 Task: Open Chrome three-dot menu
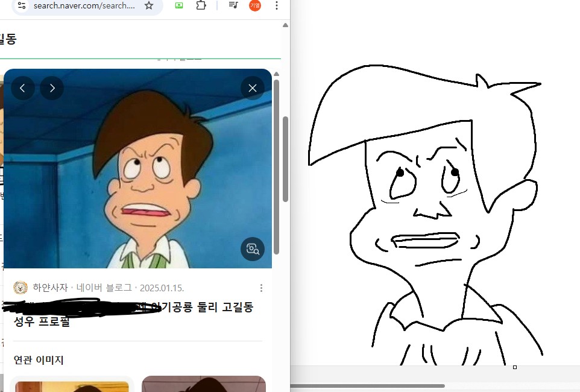tap(276, 5)
